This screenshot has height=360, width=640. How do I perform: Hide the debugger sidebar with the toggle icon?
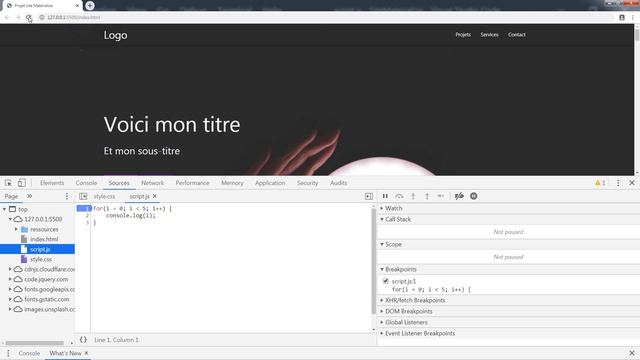[x=369, y=196]
